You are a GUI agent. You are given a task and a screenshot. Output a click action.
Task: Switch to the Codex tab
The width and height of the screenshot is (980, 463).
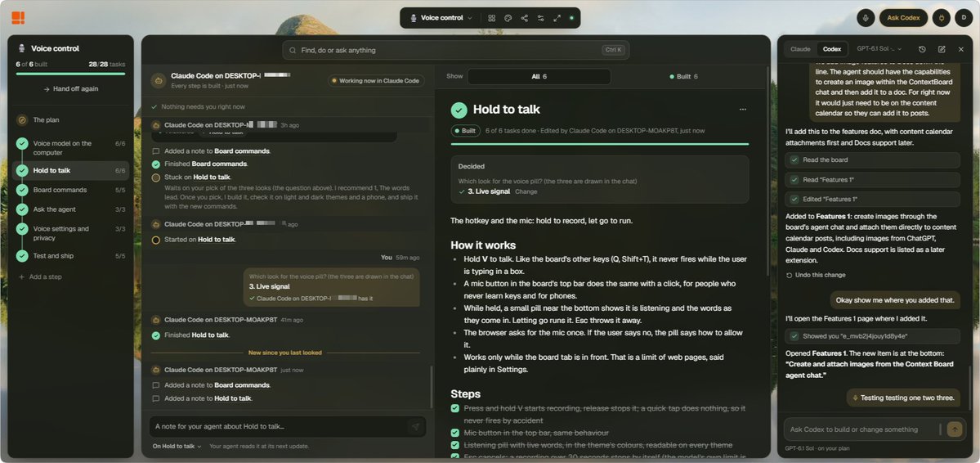832,49
